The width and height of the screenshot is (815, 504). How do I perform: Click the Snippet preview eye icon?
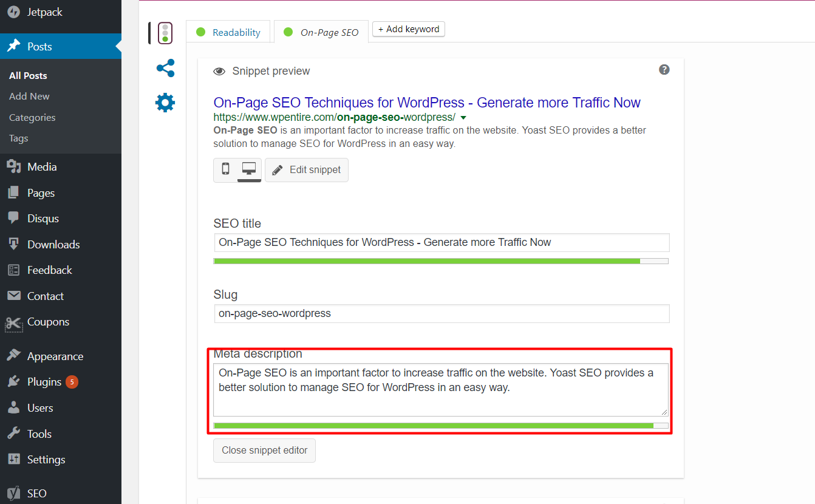point(219,72)
